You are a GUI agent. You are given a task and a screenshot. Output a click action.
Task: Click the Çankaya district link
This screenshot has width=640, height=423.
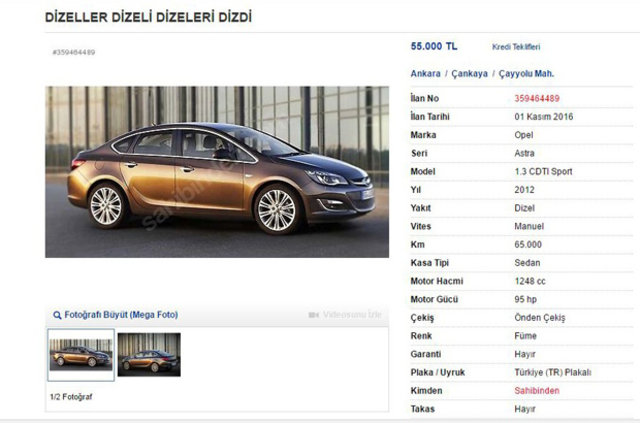(469, 74)
